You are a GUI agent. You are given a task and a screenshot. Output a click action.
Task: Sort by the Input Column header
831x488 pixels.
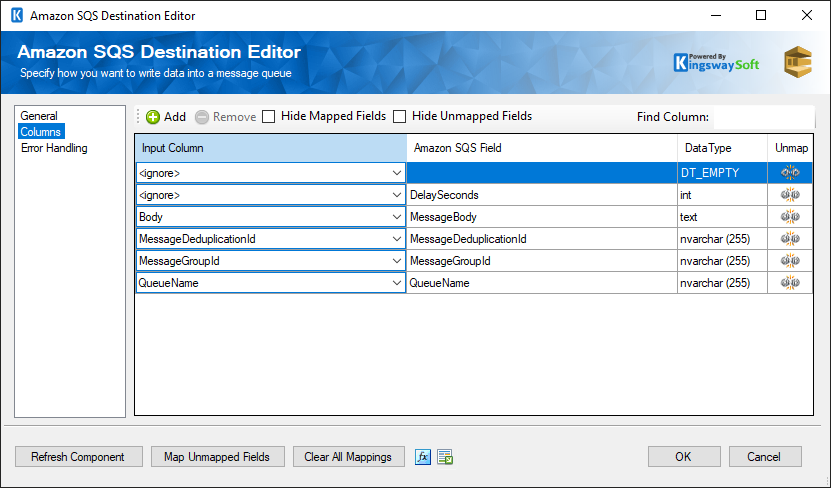tap(271, 148)
